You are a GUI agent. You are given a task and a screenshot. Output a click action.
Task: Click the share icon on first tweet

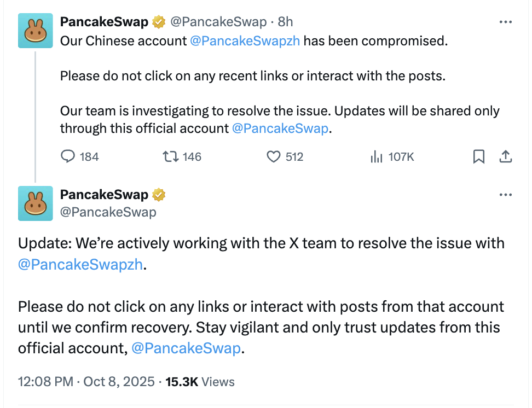[506, 157]
